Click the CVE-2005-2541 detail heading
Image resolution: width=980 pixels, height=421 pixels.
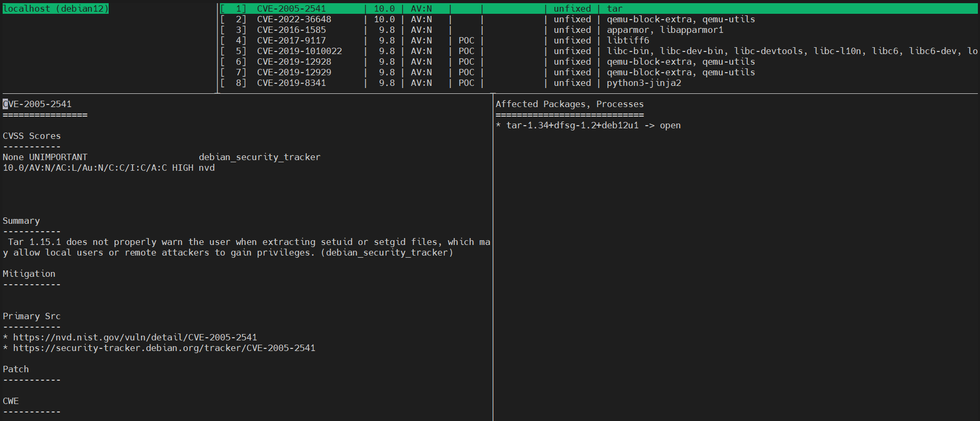pos(37,104)
